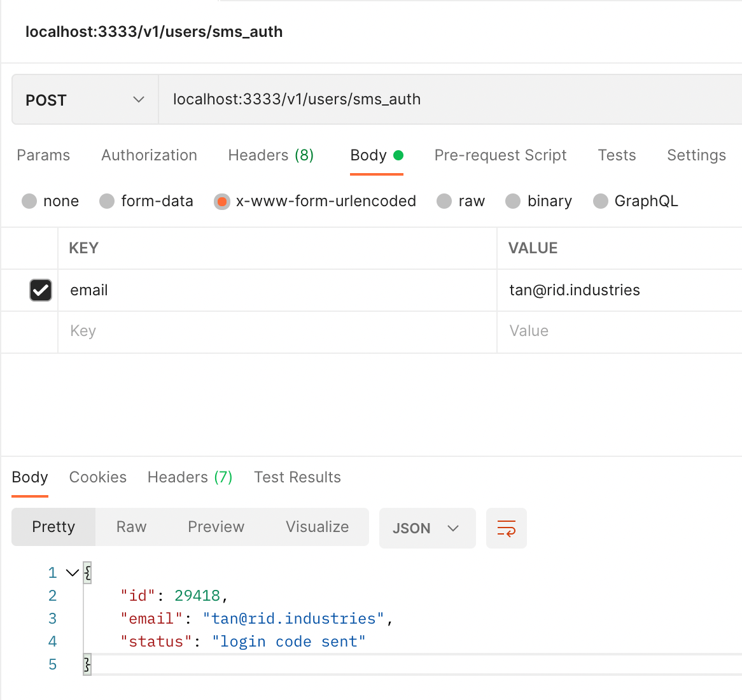The height and width of the screenshot is (700, 742).
Task: Toggle word wrap icon in response
Action: [506, 528]
